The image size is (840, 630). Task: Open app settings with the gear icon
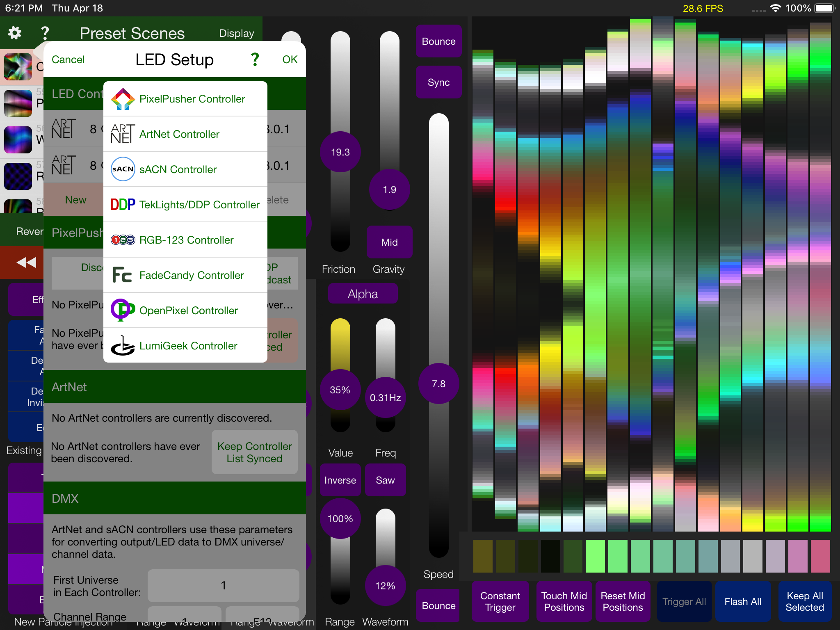click(14, 33)
